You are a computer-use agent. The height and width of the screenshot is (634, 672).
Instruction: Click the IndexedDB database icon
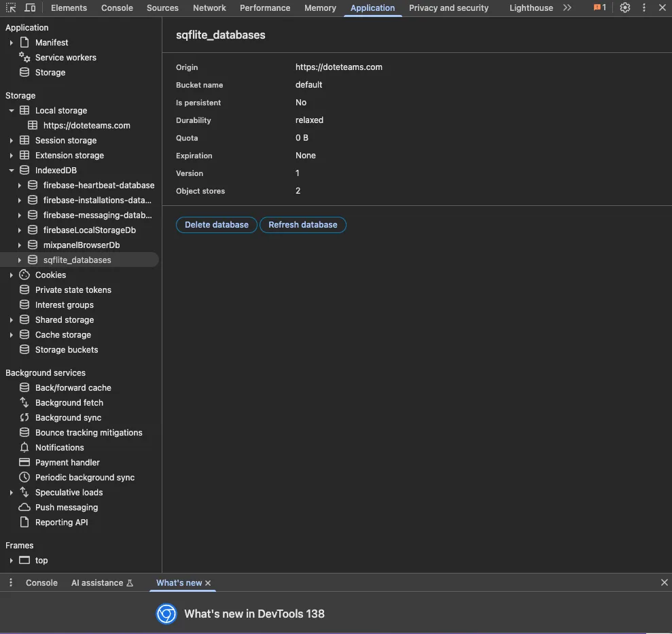pos(24,170)
